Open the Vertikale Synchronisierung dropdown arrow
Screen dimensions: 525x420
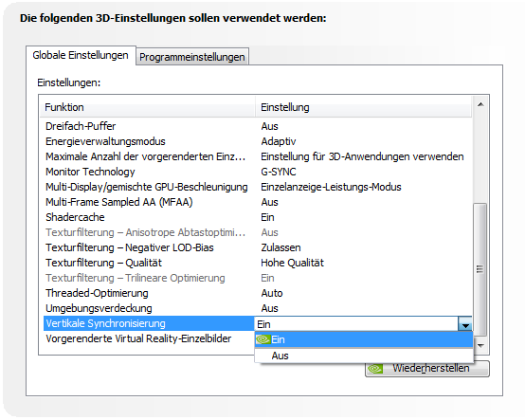coord(465,324)
